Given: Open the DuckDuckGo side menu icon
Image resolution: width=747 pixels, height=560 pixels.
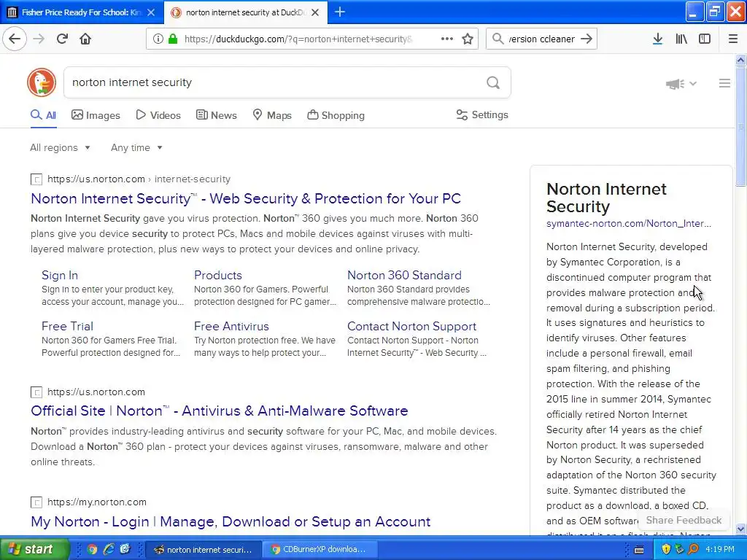Looking at the screenshot, I should pyautogui.click(x=724, y=83).
